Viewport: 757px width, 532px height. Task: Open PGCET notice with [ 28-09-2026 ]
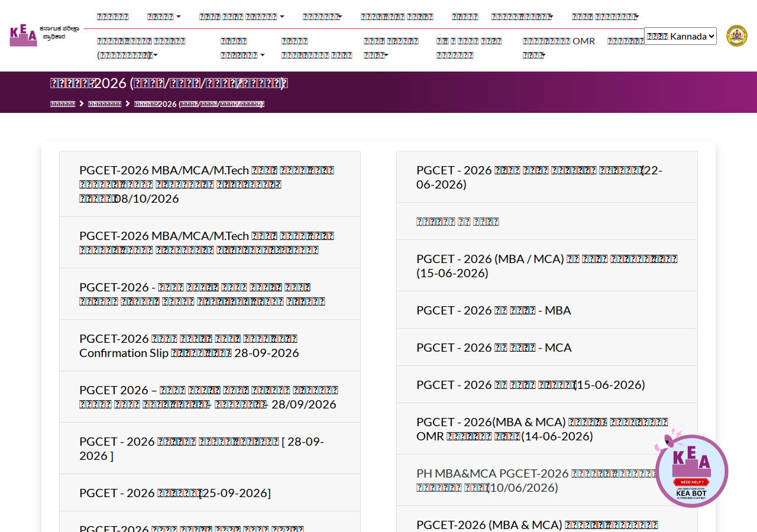(210, 448)
